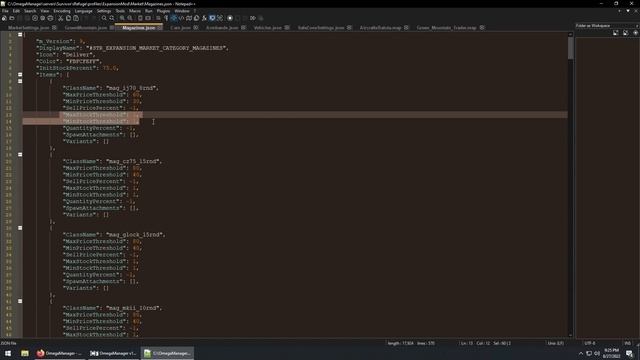Click the editor scrollbar down arrow
The width and height of the screenshot is (640, 360).
570,335
